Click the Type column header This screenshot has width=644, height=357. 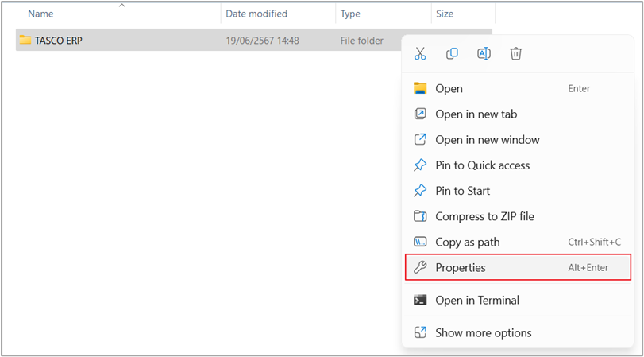tap(350, 14)
